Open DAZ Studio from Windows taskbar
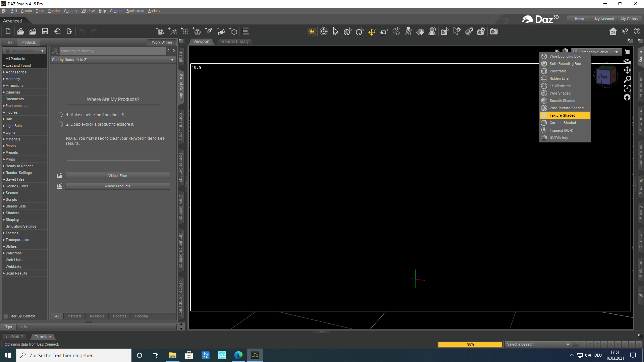Viewport: 644px width, 362px height. point(255,355)
